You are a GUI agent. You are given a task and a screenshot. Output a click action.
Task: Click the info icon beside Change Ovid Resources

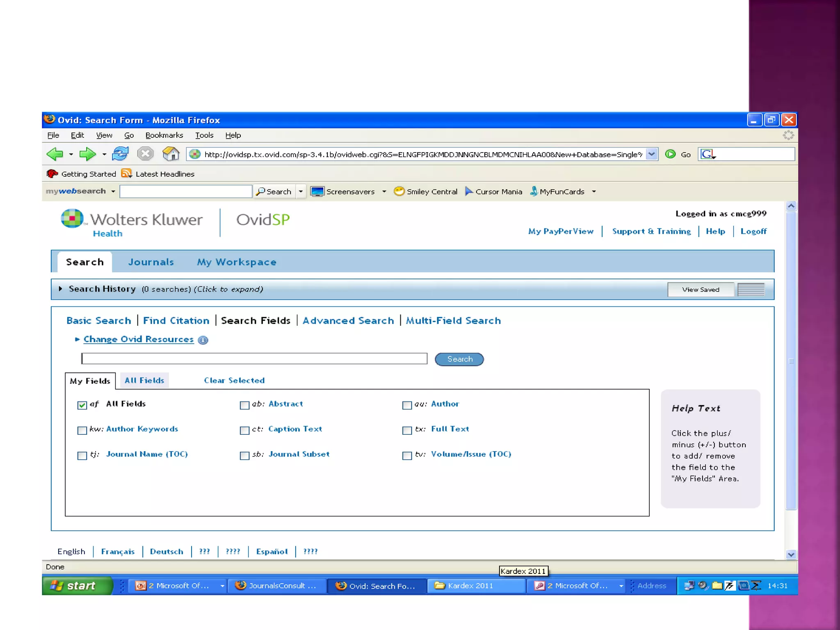click(203, 340)
